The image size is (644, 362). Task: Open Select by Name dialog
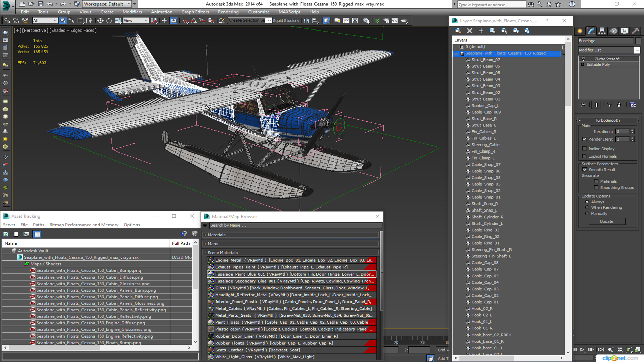(x=71, y=21)
